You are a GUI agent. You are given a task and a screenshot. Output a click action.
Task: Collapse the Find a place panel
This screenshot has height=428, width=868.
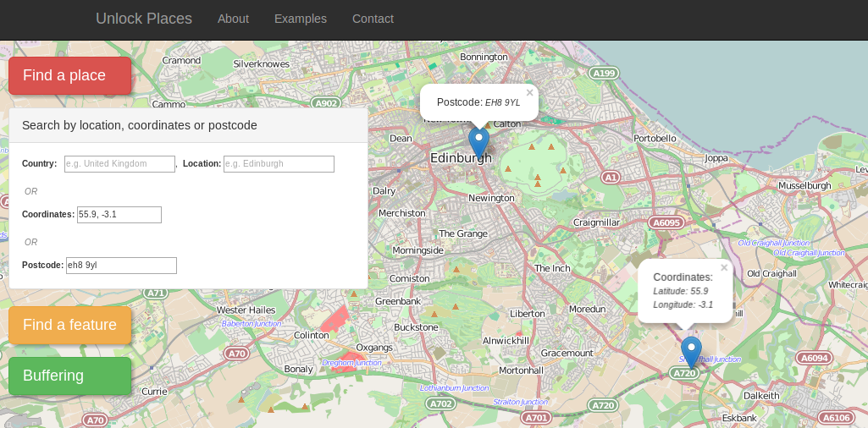[x=69, y=76]
